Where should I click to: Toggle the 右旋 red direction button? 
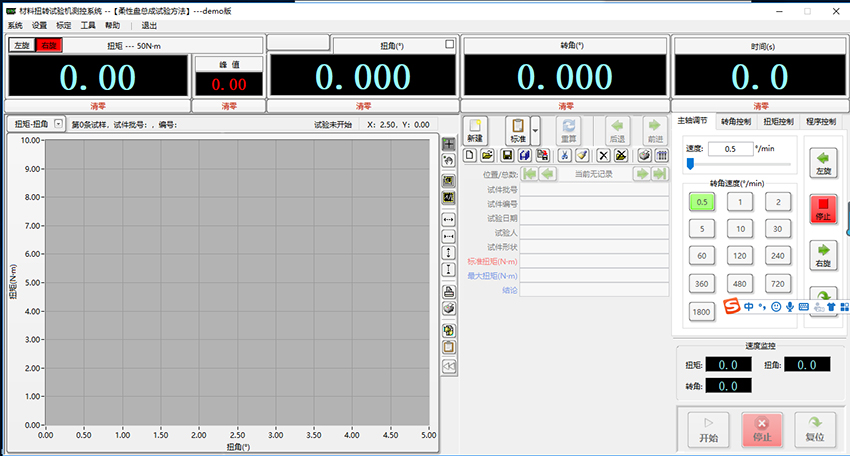point(49,45)
